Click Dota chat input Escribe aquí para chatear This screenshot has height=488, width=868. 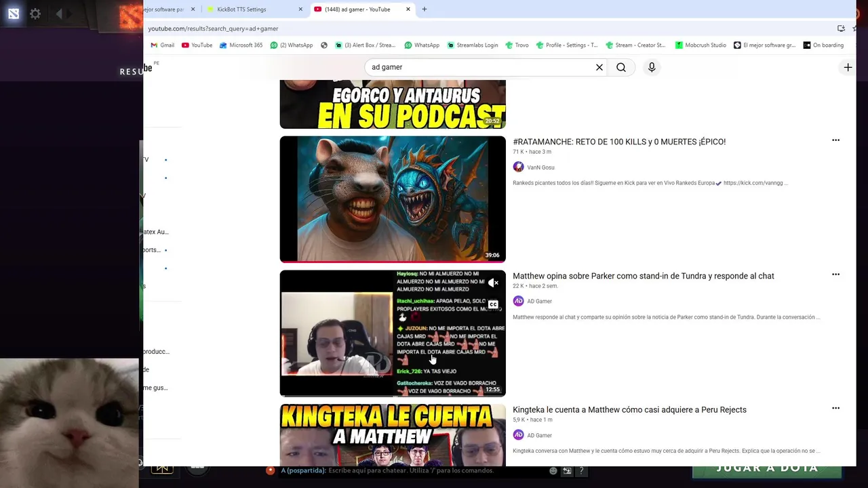pos(411,470)
